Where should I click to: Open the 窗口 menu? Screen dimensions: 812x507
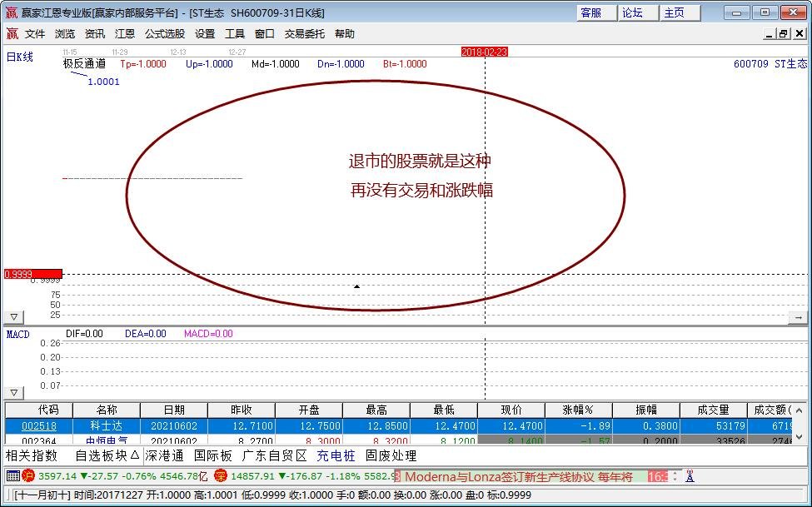(265, 33)
